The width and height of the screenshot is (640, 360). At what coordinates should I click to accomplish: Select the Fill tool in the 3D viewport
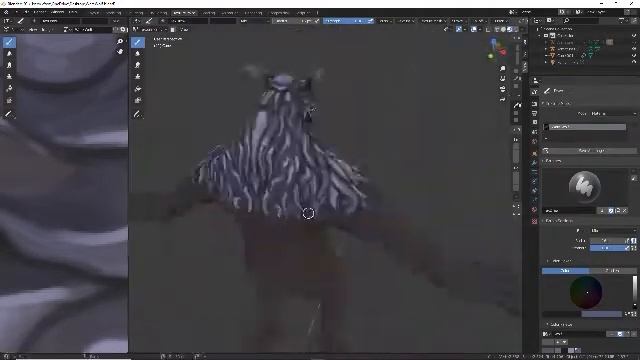point(138,88)
